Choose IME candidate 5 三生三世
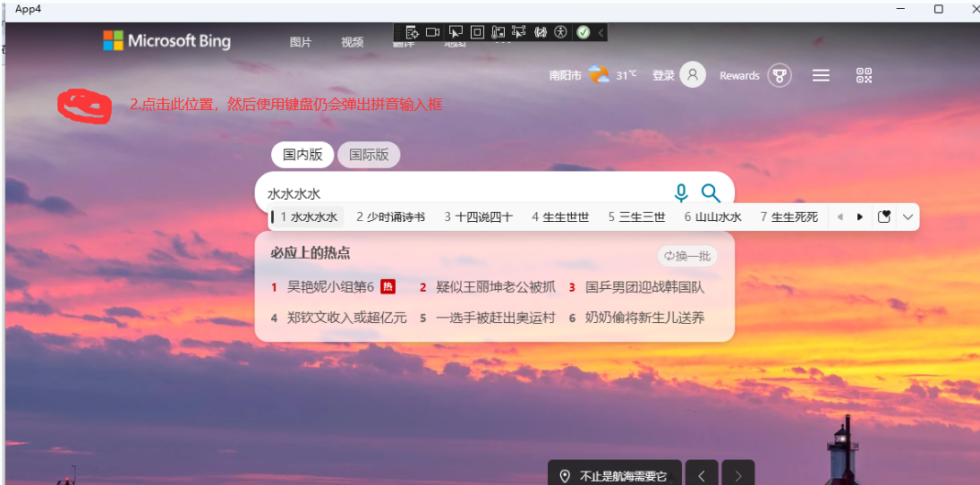 point(637,217)
